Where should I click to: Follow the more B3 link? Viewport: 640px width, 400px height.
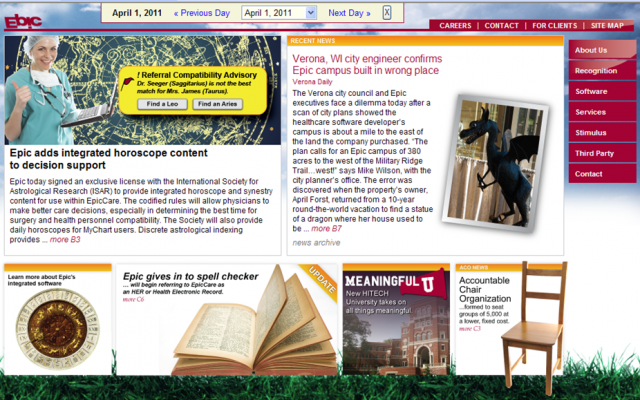coord(65,240)
